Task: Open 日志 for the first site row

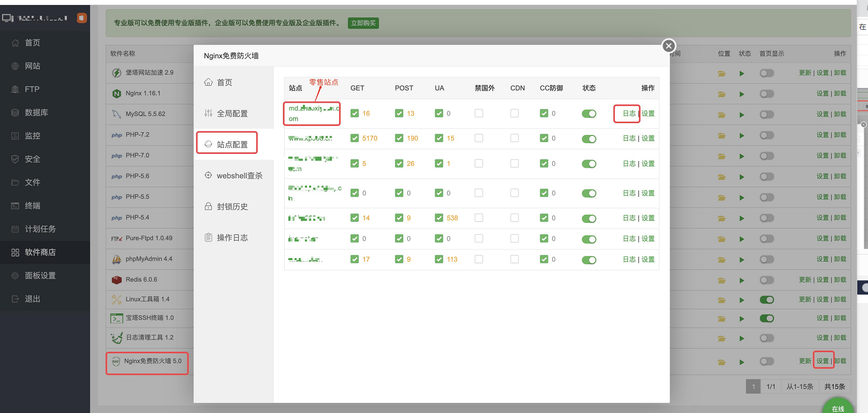Action: tap(629, 113)
